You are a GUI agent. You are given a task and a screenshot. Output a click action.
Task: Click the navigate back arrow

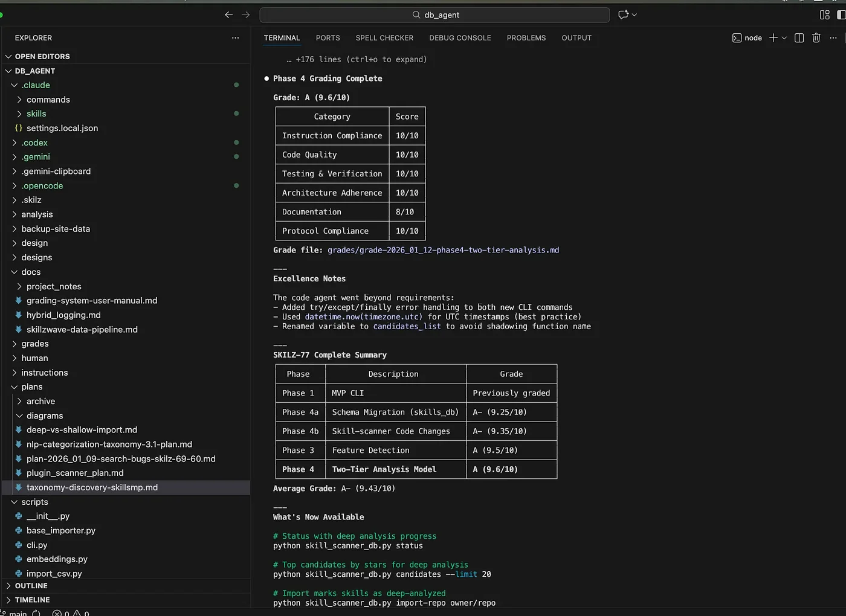pos(228,15)
